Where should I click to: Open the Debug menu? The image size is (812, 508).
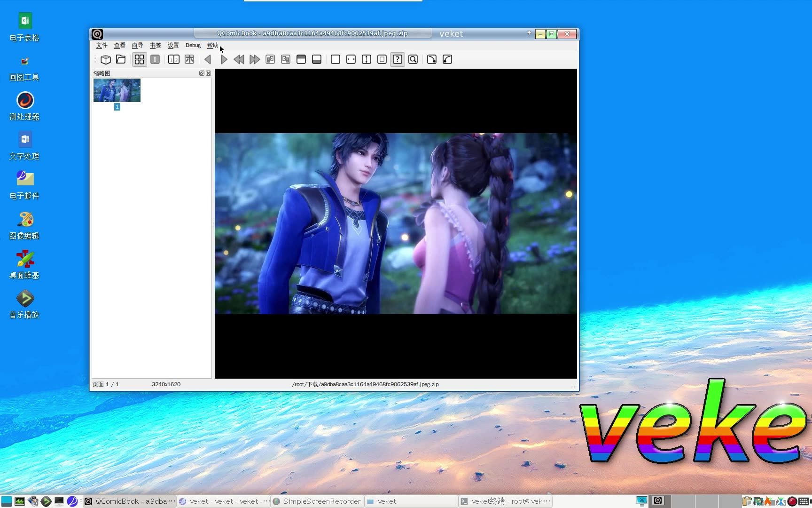click(193, 45)
